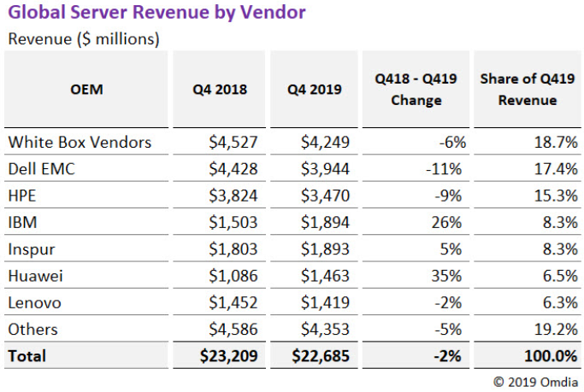Viewport: 584px width, 392px height.
Task: Click the Total Q4 2019 value $22,685
Action: pos(321,356)
